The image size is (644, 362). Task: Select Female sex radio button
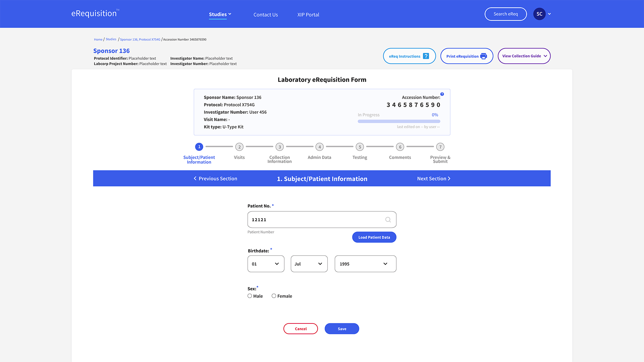tap(274, 296)
